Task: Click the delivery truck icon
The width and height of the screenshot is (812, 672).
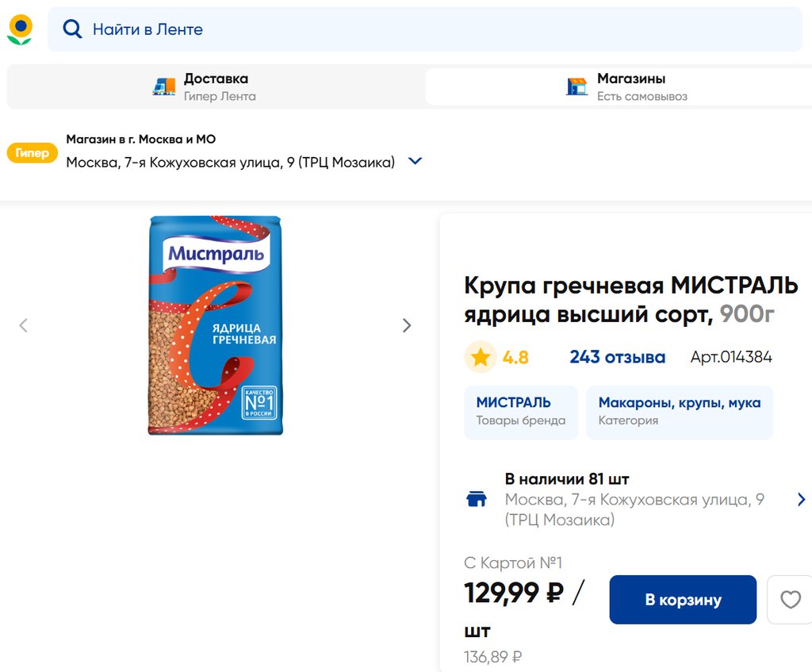Action: click(163, 86)
